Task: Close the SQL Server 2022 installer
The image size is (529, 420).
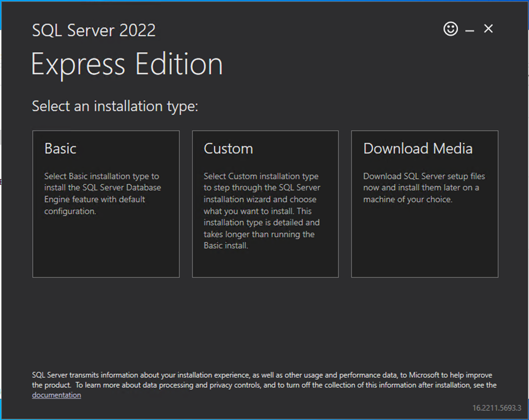Action: [x=488, y=29]
